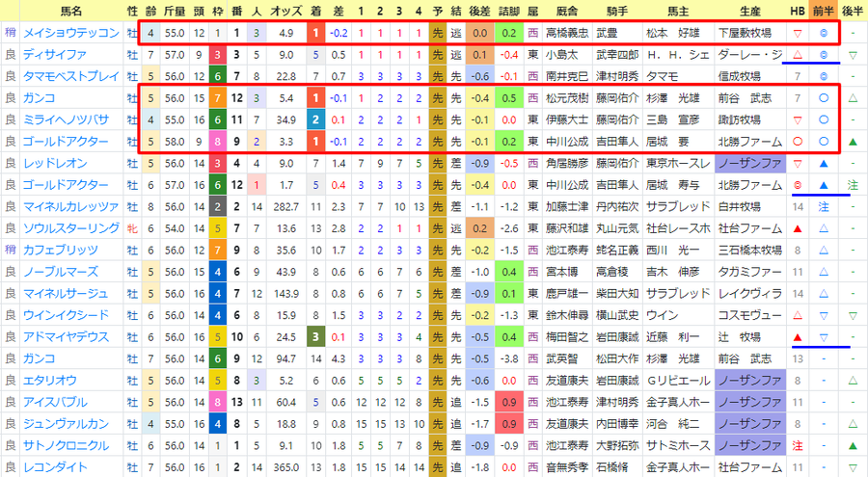This screenshot has height=477, width=868.
Task: Click jockey 蛯名正義 cell
Action: tap(617, 251)
